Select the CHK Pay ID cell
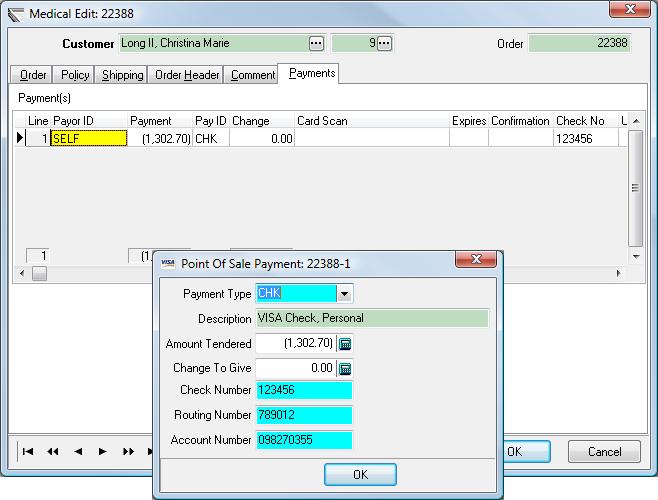The width and height of the screenshot is (658, 500). tap(211, 138)
